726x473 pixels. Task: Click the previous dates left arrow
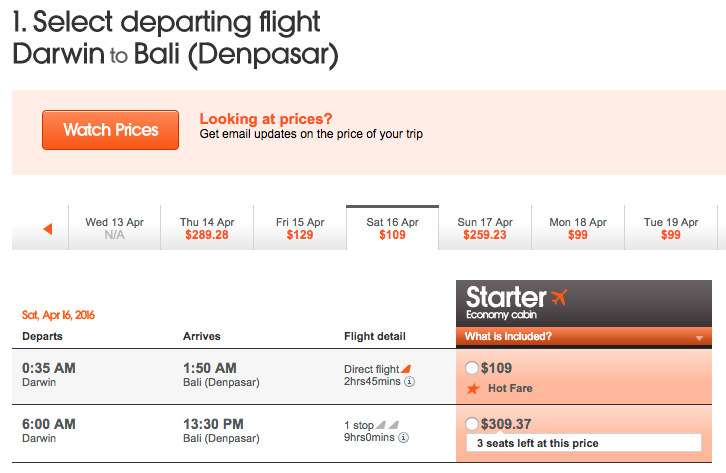click(x=48, y=229)
